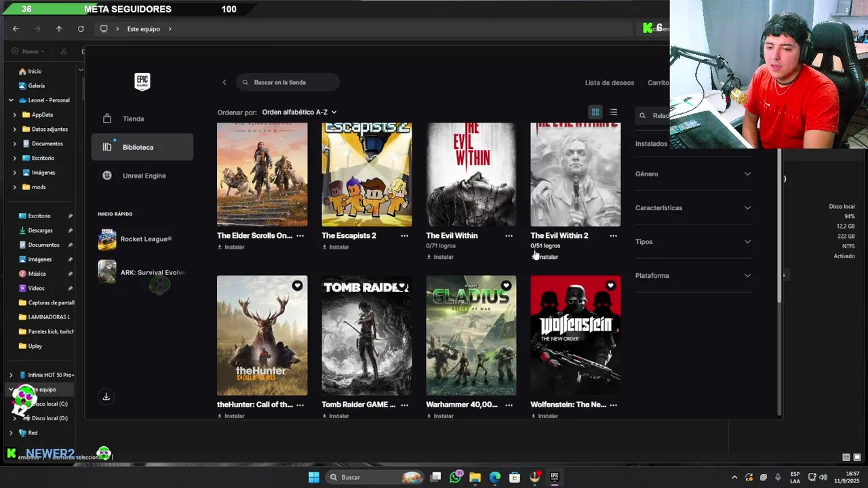Viewport: 868px width, 488px height.
Task: Click the taskbar Buscar search box
Action: point(375,477)
